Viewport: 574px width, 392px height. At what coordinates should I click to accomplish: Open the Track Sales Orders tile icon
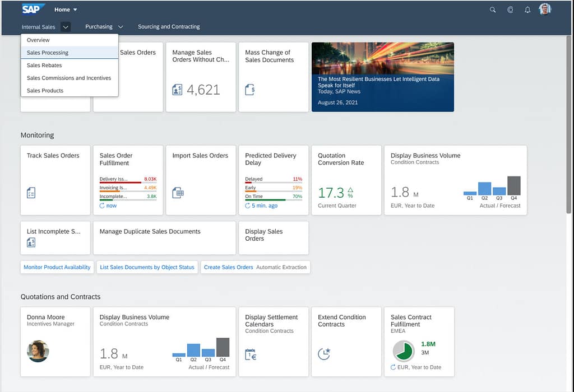pos(31,193)
